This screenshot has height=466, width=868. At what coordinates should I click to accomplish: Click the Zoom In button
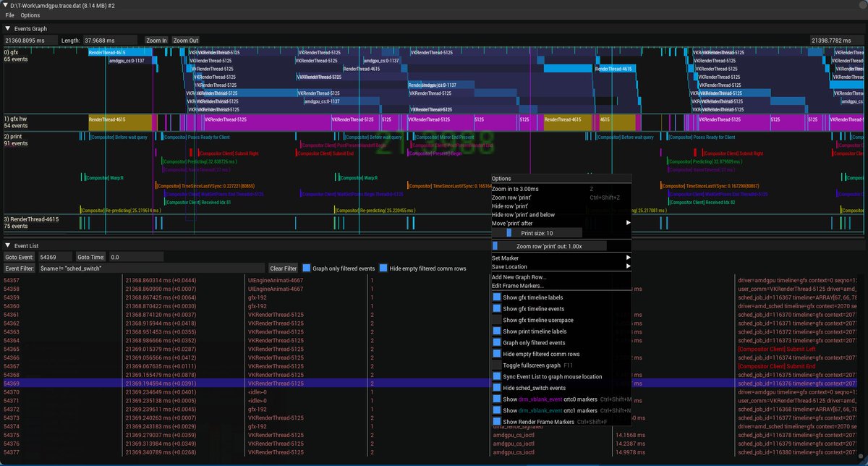[x=156, y=41]
